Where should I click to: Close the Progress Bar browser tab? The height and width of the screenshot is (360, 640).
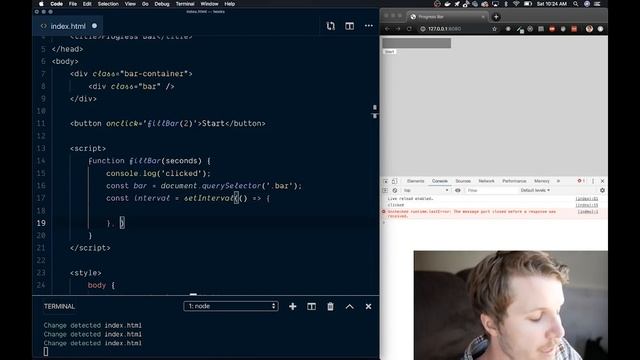483,17
